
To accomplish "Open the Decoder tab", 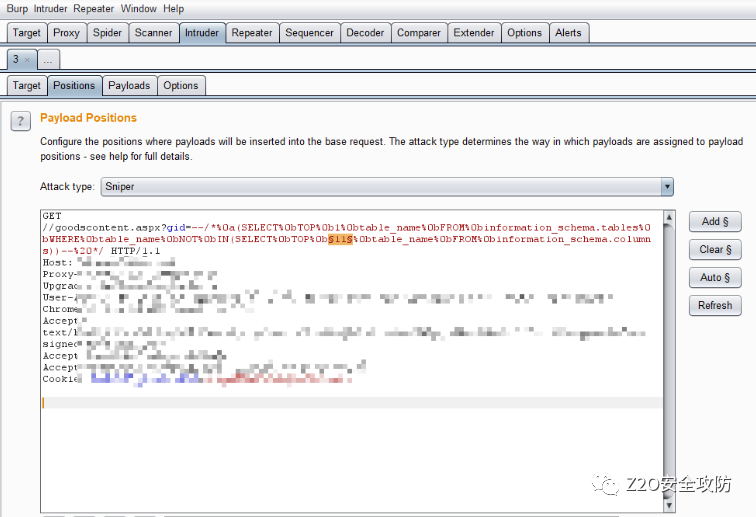I will 365,33.
